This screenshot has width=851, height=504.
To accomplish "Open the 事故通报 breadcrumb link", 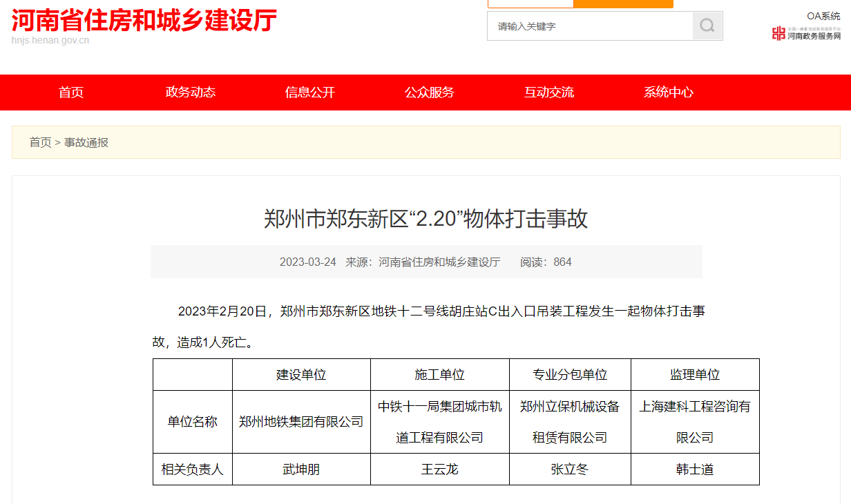I will [86, 142].
